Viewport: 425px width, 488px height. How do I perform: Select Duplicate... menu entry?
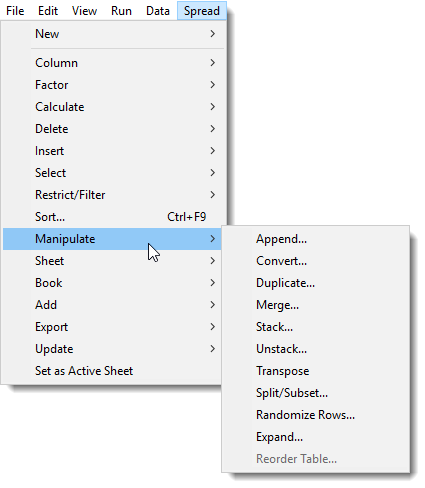[x=315, y=283]
